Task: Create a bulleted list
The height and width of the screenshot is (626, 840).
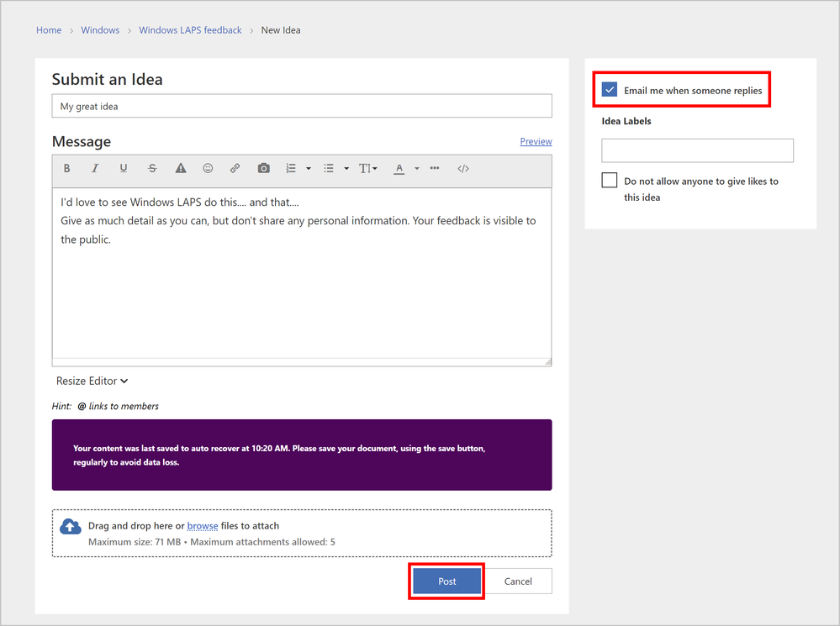Action: 329,169
